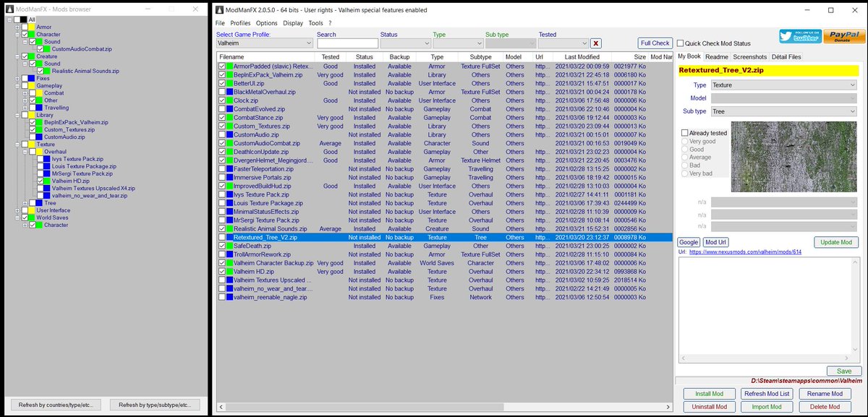Click the Google search button
The height and width of the screenshot is (417, 868).
click(x=689, y=242)
